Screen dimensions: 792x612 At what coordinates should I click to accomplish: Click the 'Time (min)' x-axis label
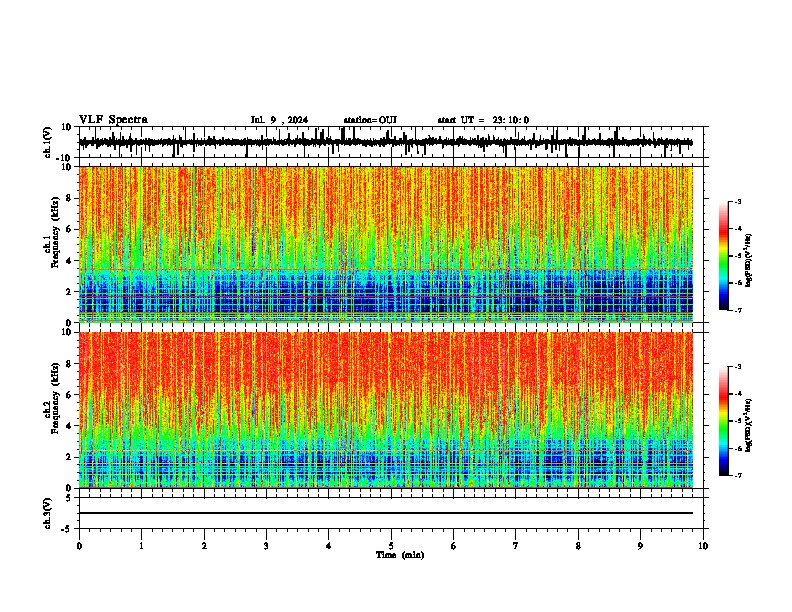click(x=400, y=555)
